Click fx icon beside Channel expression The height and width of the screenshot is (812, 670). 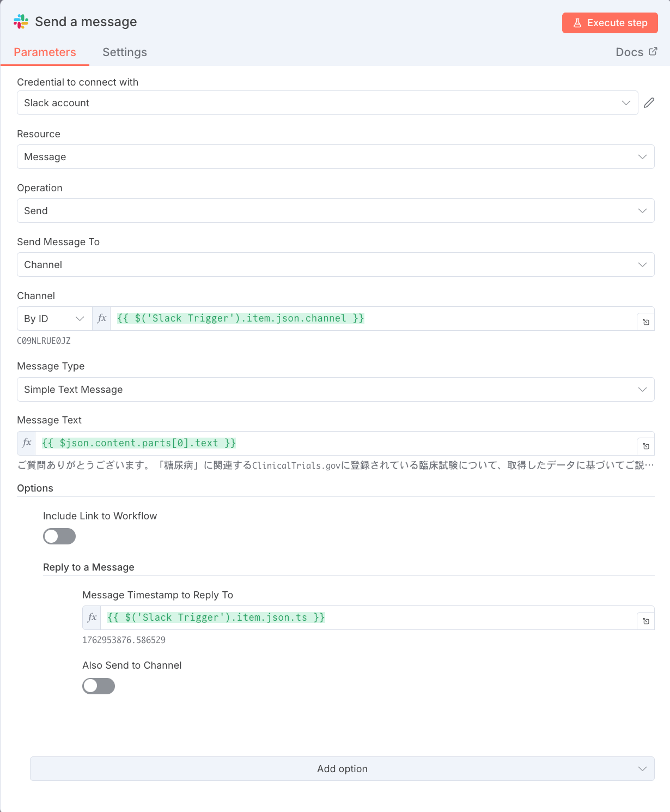click(x=102, y=319)
